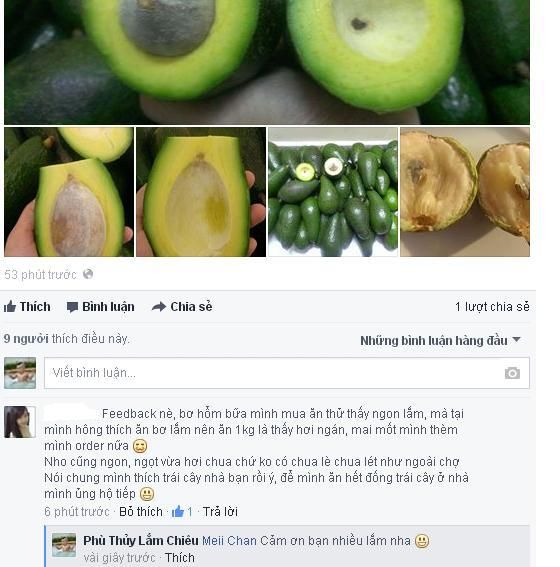Open the pile of green avocados thumbnail
This screenshot has width=560, height=567.
333,192
